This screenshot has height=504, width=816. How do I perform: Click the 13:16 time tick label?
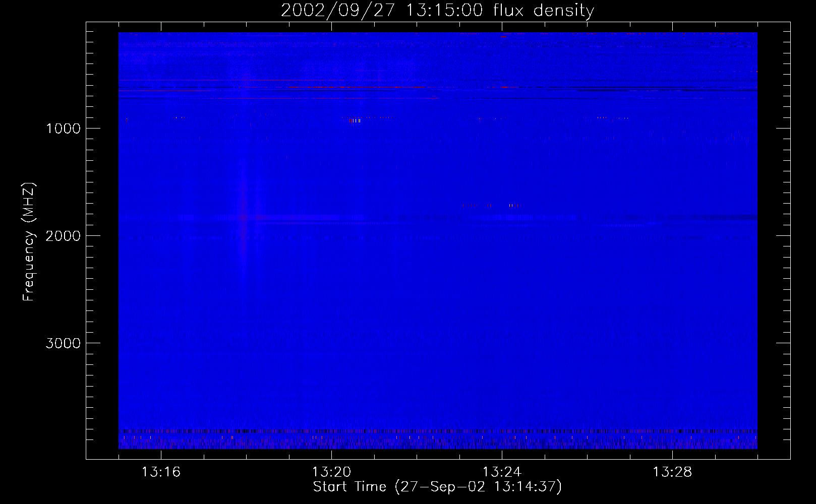[161, 472]
